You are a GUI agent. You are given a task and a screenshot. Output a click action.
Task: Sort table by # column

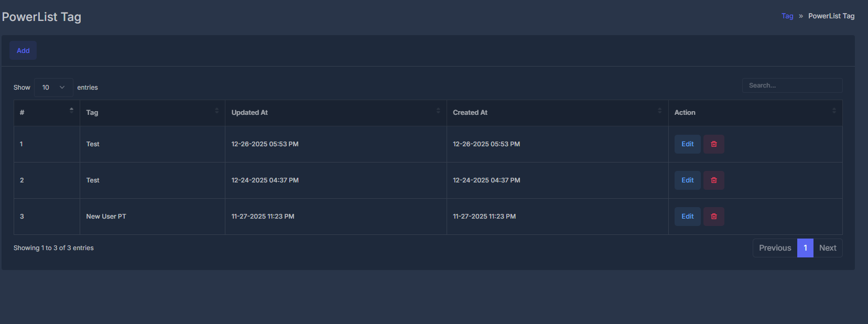tap(47, 113)
